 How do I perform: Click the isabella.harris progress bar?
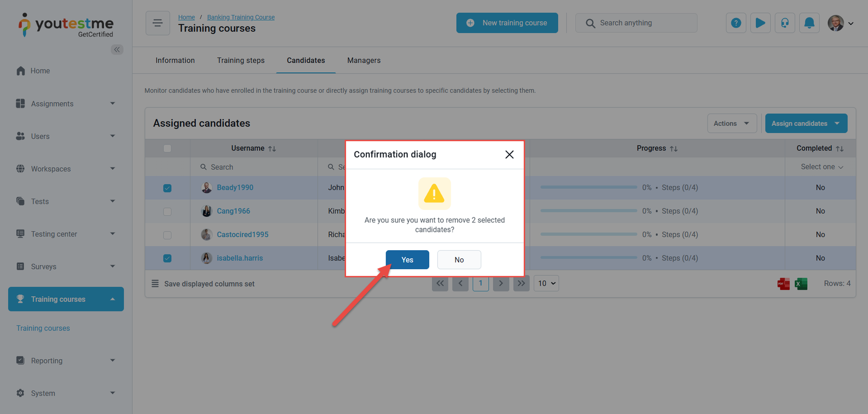[589, 258]
